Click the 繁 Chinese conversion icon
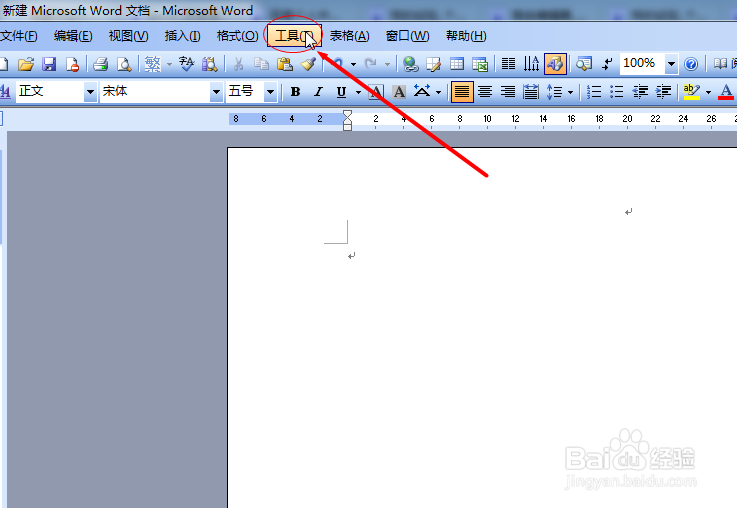 point(152,64)
